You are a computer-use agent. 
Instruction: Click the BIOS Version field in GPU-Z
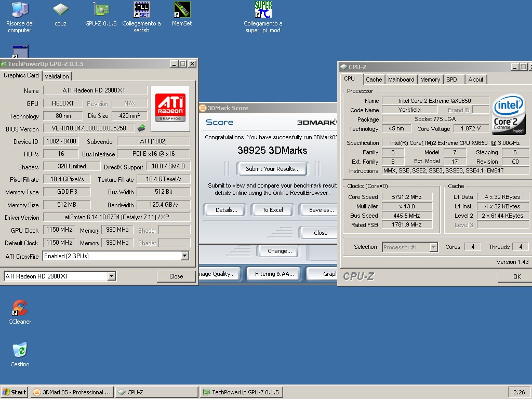89,128
